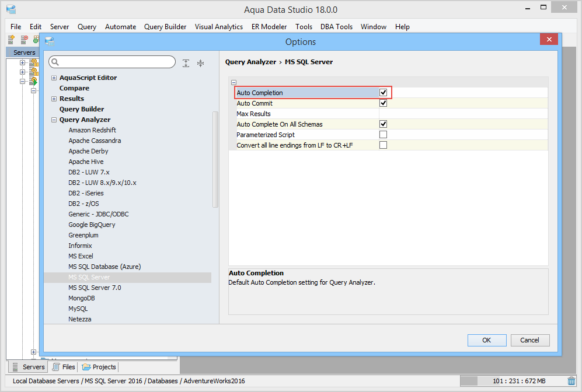The image size is (582, 392).
Task: Expand the bottom plus node in Servers tree
Action: click(x=33, y=352)
